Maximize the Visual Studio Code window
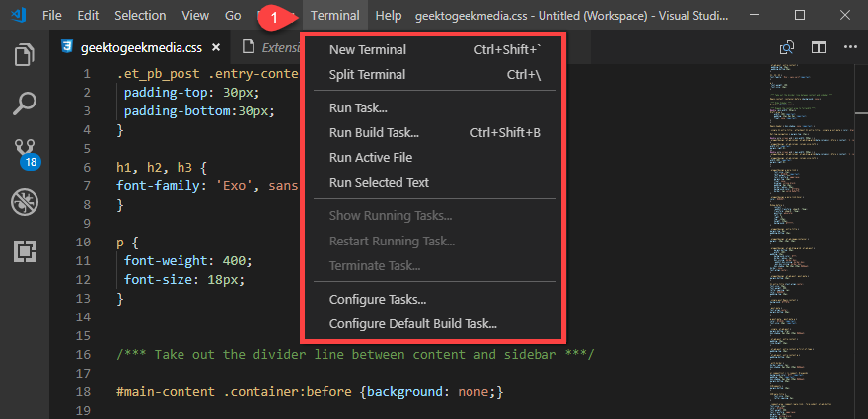The height and width of the screenshot is (419, 868). click(x=800, y=15)
